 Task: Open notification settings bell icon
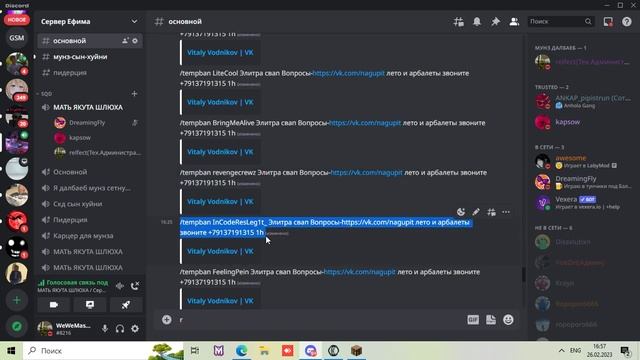tap(477, 22)
